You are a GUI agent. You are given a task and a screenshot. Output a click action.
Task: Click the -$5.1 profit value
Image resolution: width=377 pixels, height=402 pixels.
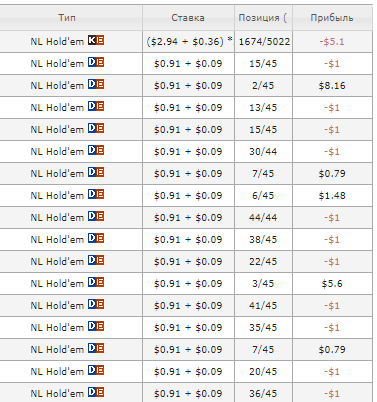(332, 42)
